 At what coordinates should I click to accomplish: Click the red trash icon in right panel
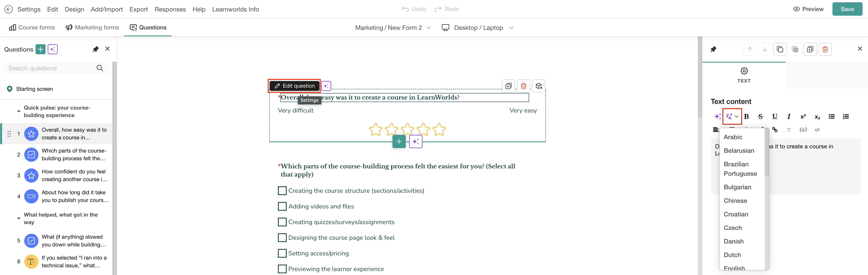tap(825, 49)
